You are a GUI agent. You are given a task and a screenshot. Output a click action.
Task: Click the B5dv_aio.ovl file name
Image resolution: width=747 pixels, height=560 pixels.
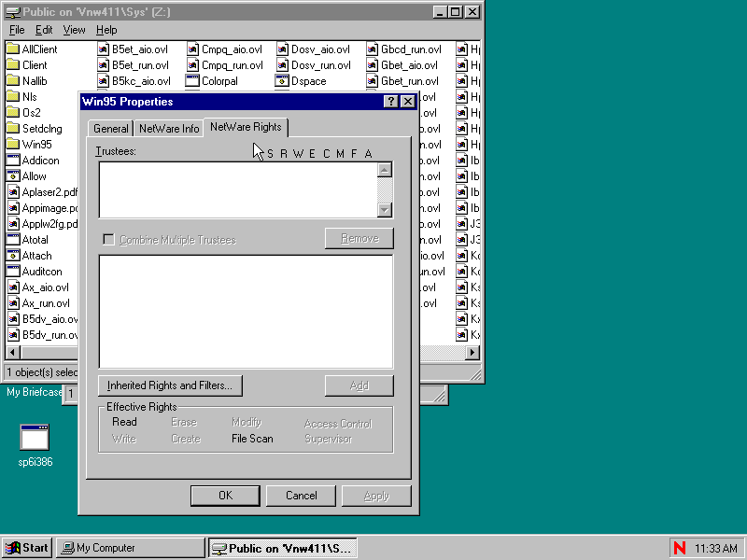click(49, 319)
